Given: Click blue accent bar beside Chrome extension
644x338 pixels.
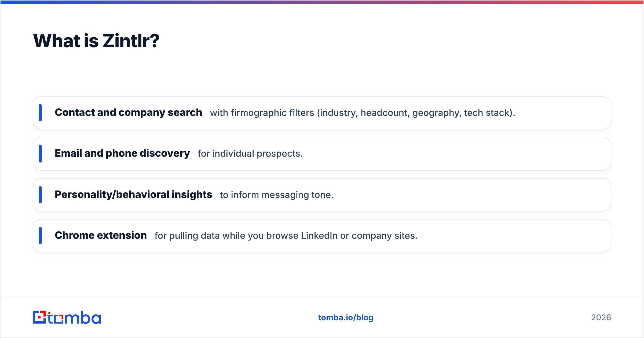Looking at the screenshot, I should click(40, 236).
